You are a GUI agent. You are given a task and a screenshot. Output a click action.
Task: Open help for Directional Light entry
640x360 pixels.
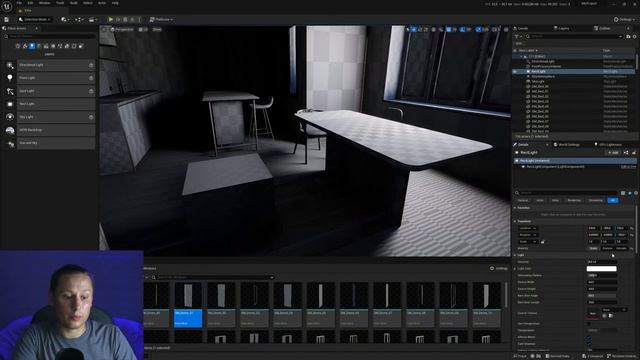click(x=91, y=65)
